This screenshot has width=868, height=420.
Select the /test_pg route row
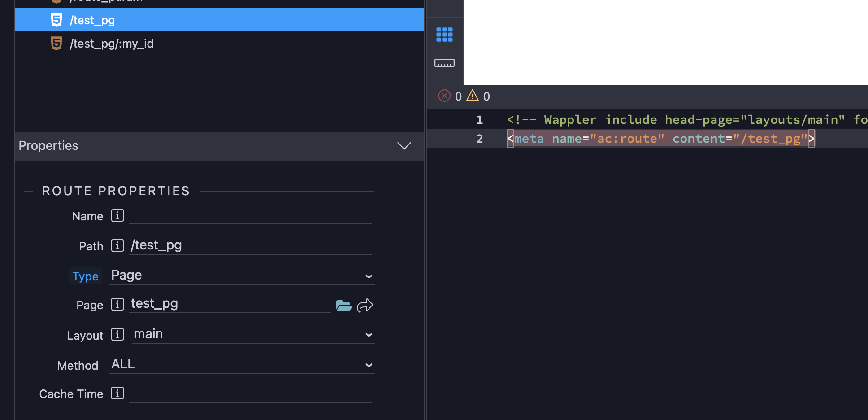[220, 20]
